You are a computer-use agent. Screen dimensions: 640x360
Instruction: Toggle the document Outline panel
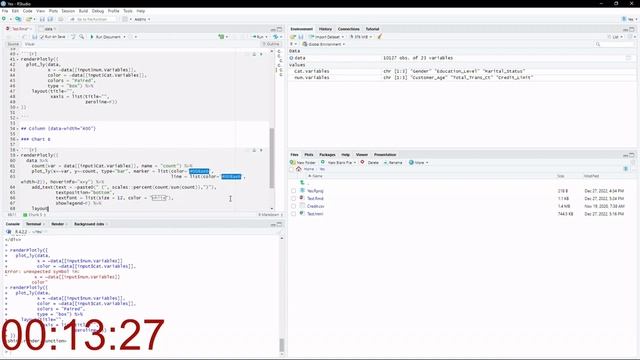pyautogui.click(x=271, y=44)
